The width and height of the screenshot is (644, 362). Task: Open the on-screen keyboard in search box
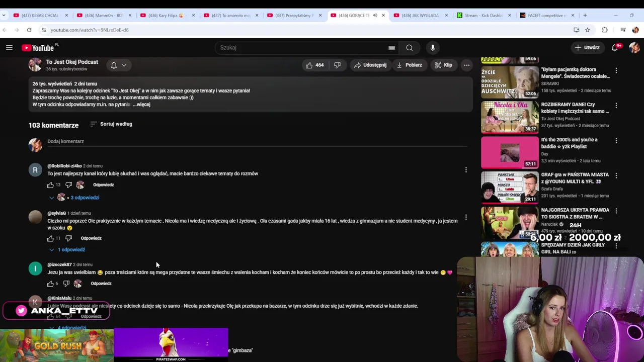[391, 48]
